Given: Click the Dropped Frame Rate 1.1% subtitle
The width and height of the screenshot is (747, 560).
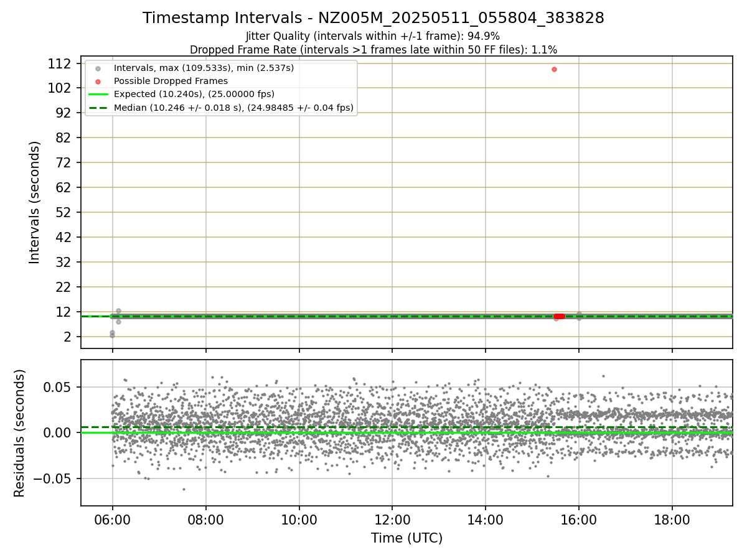Looking at the screenshot, I should [374, 49].
